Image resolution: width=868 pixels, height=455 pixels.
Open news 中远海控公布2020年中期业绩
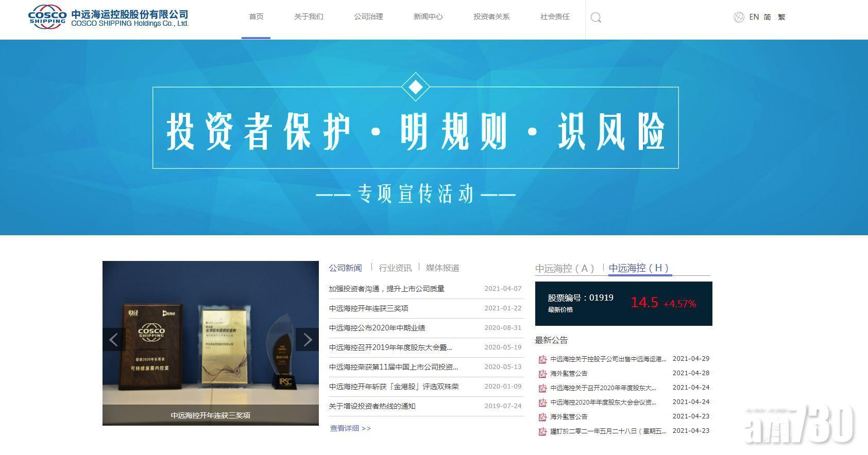coord(377,328)
